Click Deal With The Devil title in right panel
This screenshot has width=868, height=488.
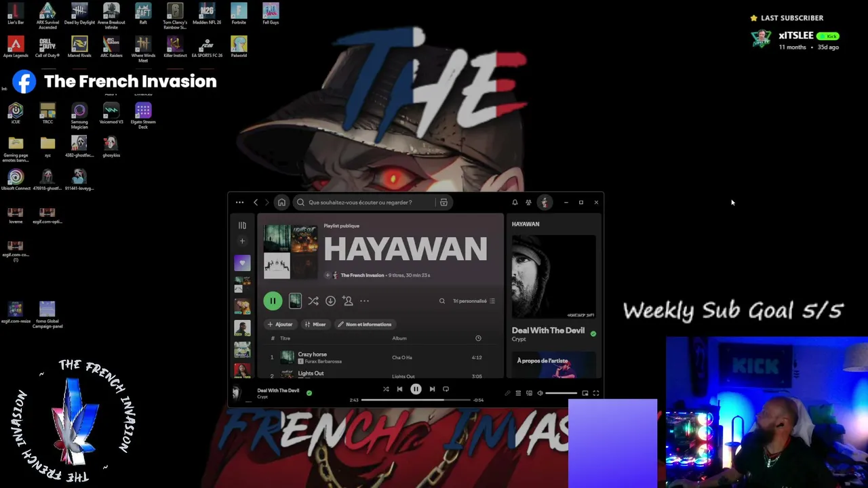pyautogui.click(x=548, y=331)
